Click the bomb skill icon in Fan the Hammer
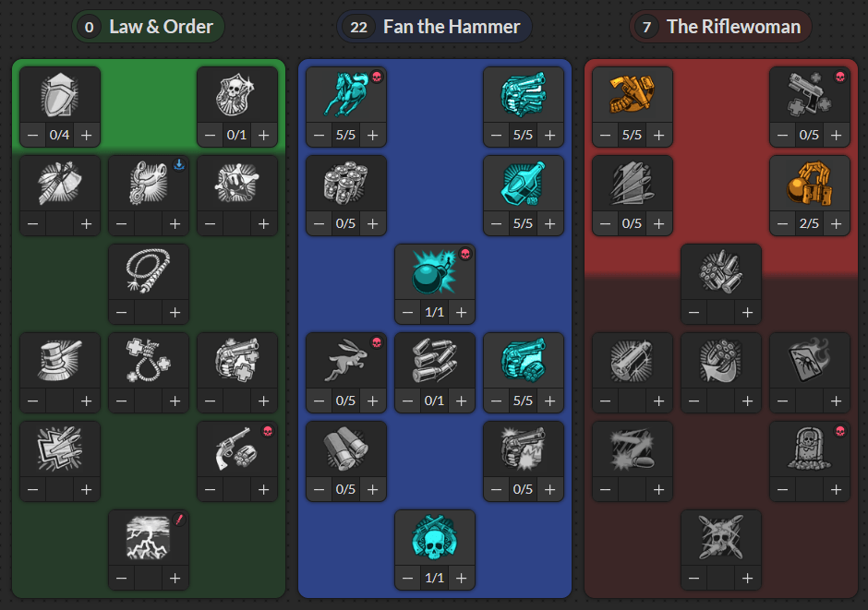This screenshot has height=610, width=868. 435,272
